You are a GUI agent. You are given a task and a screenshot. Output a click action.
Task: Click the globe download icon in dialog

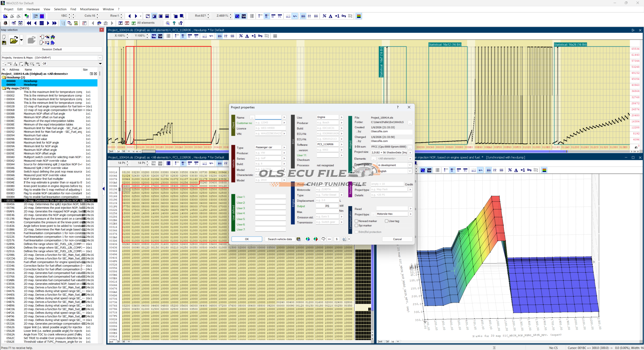(x=308, y=239)
